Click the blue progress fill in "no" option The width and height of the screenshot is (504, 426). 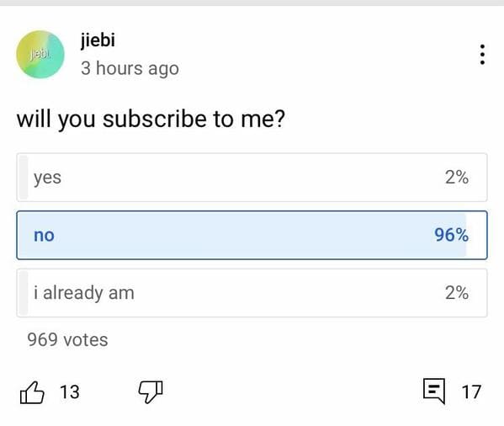(x=241, y=235)
